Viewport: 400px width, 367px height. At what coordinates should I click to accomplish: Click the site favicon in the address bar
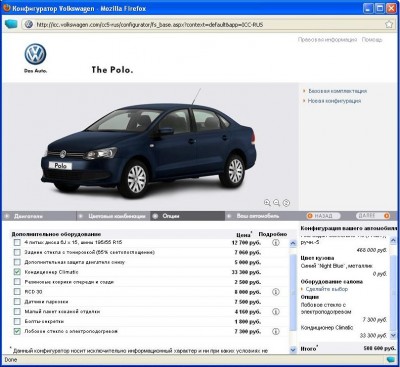(x=29, y=24)
